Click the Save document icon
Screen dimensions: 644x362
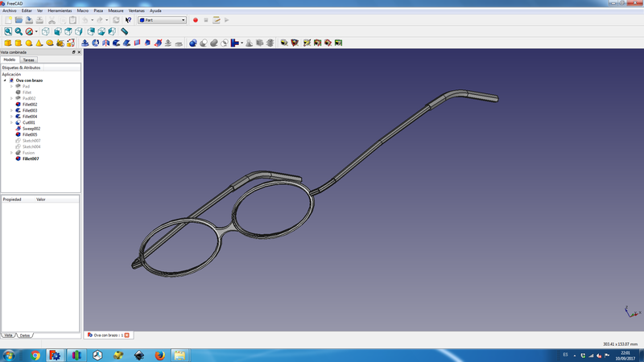29,20
